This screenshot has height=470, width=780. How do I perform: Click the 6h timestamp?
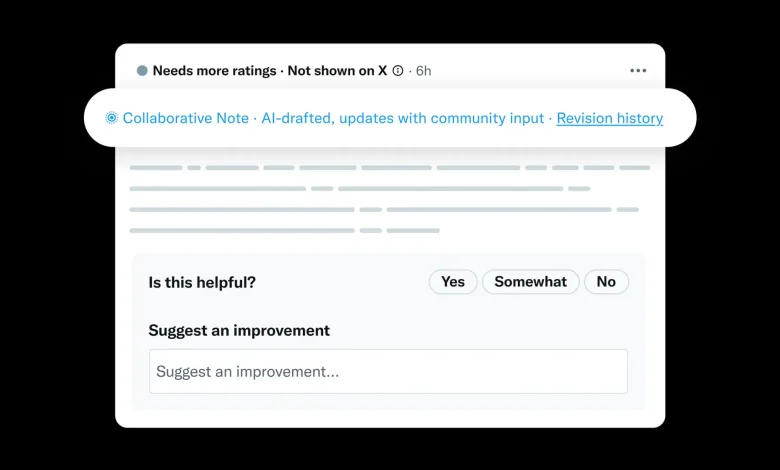tap(423, 71)
